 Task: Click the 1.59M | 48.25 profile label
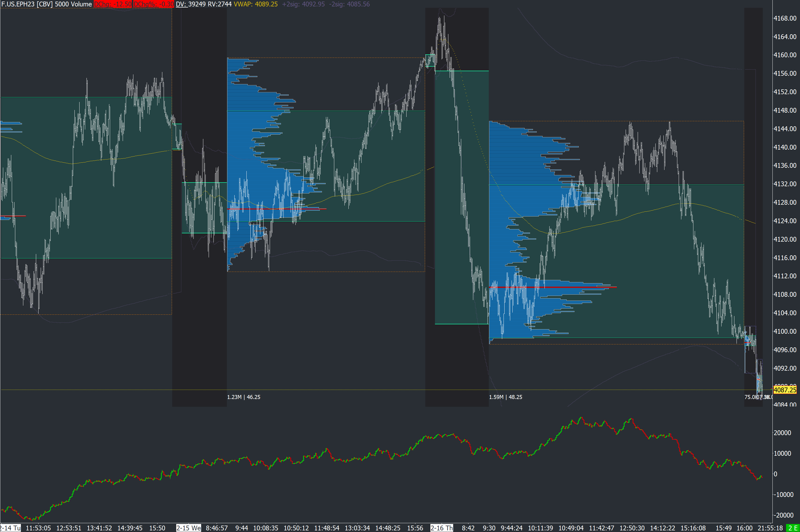tap(506, 397)
